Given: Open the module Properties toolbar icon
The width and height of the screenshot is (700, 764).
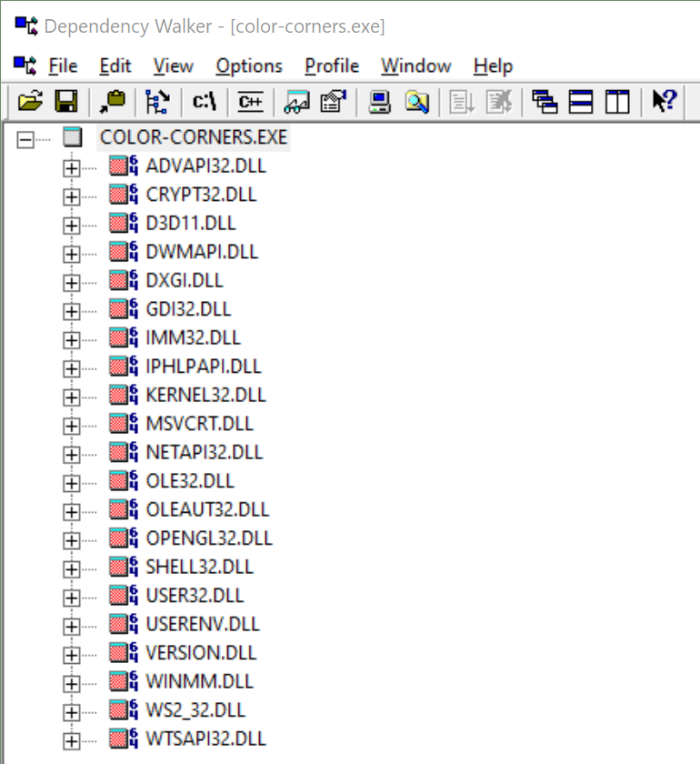Looking at the screenshot, I should point(334,102).
